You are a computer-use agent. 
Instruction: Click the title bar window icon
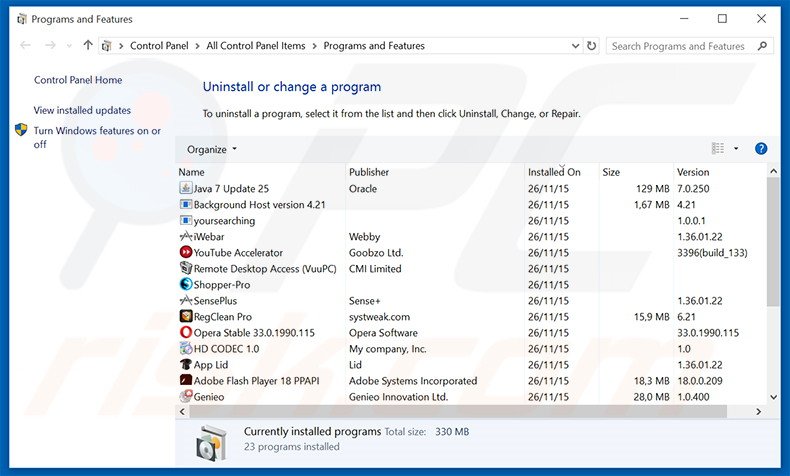pos(22,19)
